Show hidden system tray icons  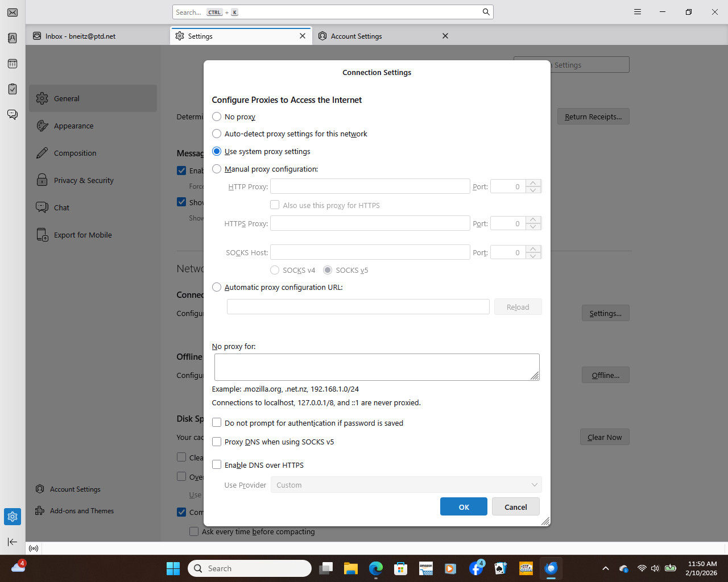click(606, 568)
